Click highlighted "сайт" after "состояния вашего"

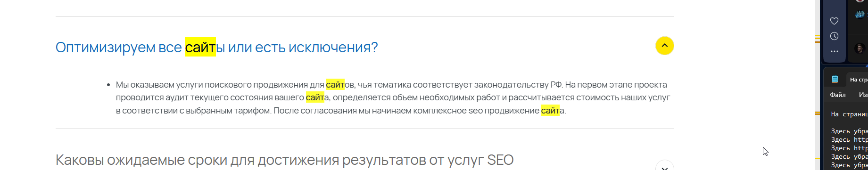click(315, 97)
